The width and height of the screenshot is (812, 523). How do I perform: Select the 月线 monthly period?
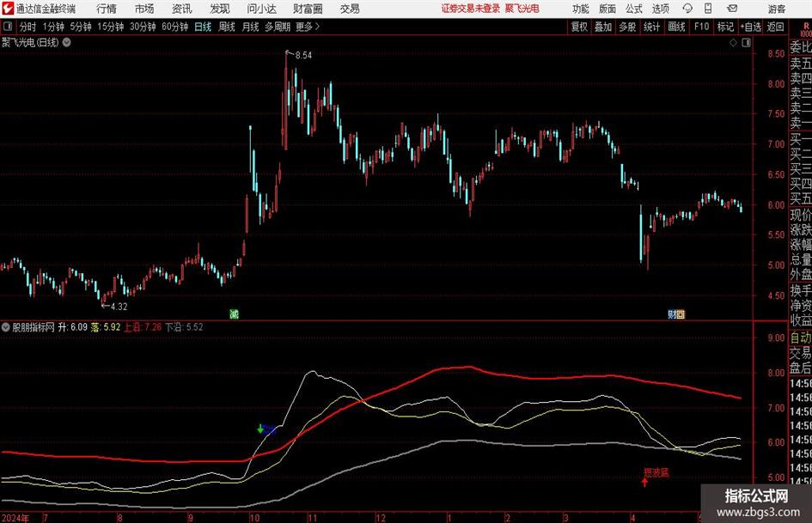pyautogui.click(x=251, y=27)
